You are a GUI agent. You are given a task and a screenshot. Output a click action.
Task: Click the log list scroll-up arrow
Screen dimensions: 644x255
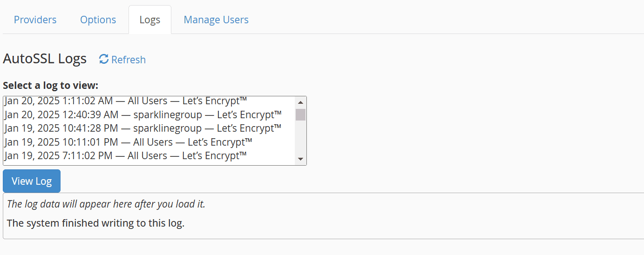300,102
